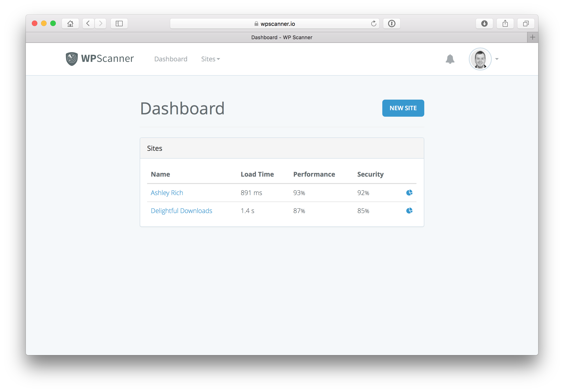564x392 pixels.
Task: Click the user avatar photo
Action: pyautogui.click(x=480, y=59)
